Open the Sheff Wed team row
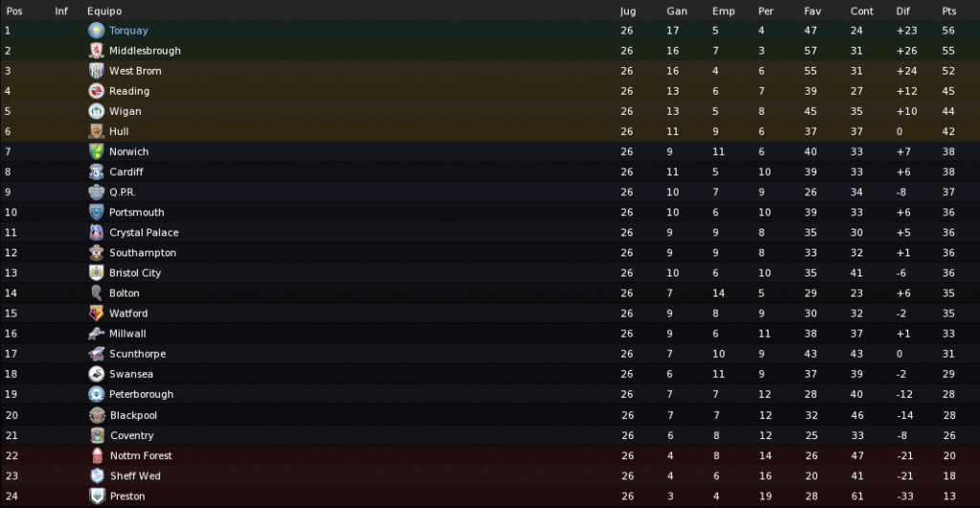This screenshot has height=508, width=980. [490, 476]
